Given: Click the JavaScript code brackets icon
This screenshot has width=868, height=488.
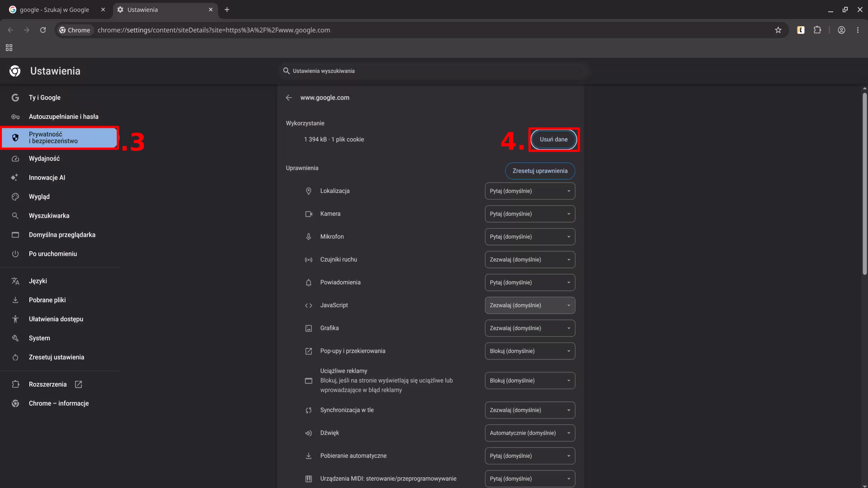Looking at the screenshot, I should pos(309,305).
